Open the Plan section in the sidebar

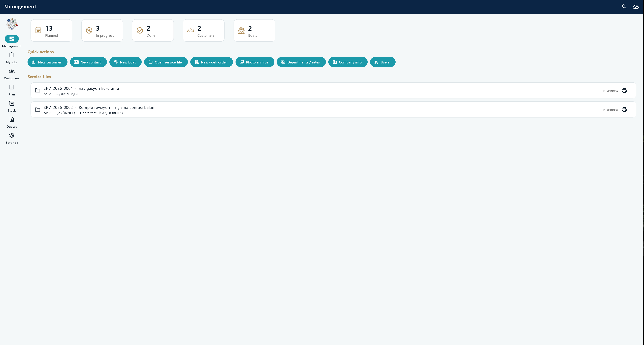coord(12,90)
